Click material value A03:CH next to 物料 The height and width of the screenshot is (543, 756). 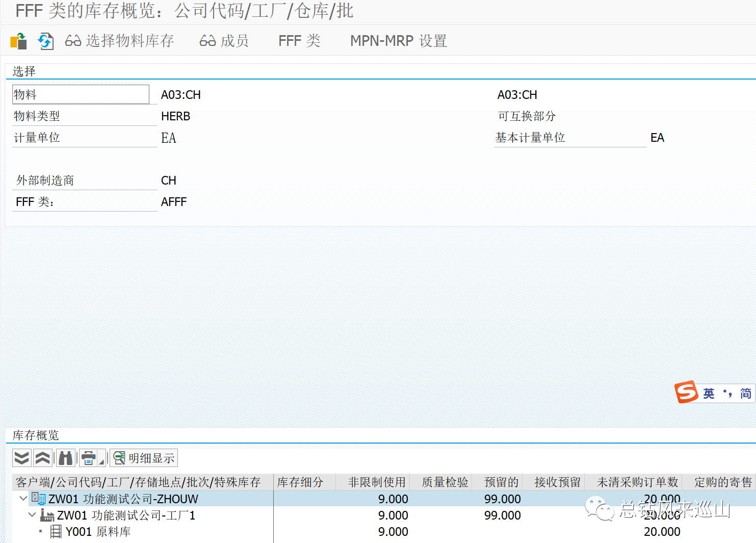[181, 95]
